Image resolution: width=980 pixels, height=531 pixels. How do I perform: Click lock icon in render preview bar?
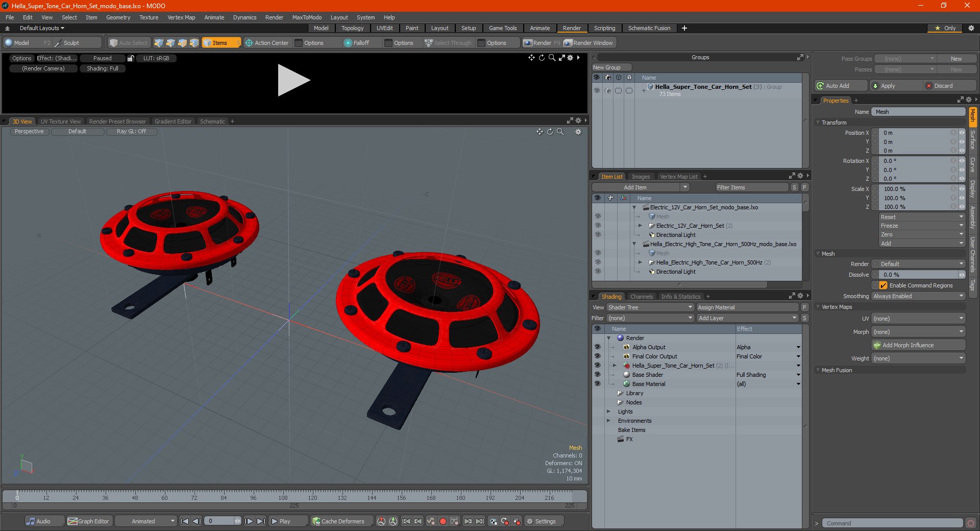click(131, 58)
